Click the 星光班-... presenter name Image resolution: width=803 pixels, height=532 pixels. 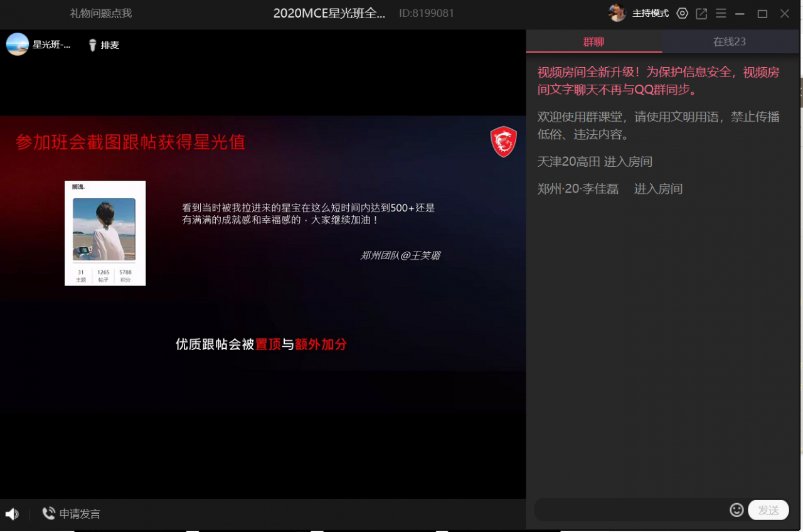tap(51, 45)
